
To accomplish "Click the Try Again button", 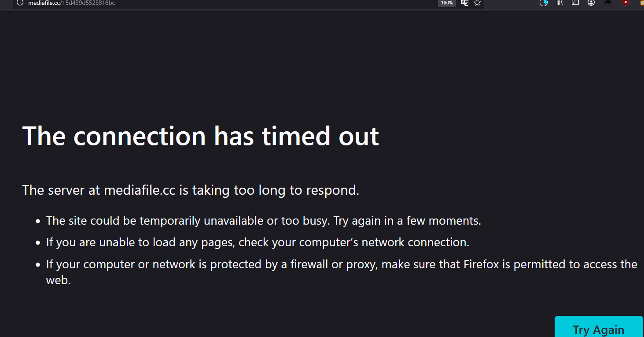I will [x=599, y=329].
